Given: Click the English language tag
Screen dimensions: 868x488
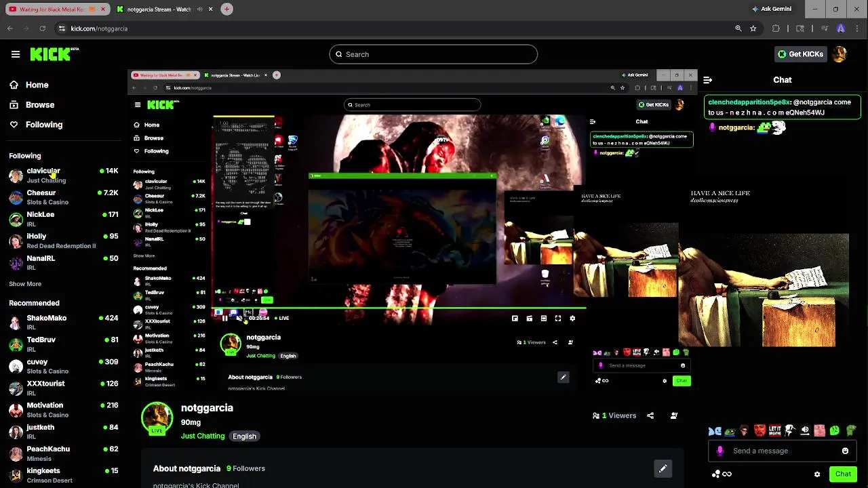Looking at the screenshot, I should coord(244,436).
